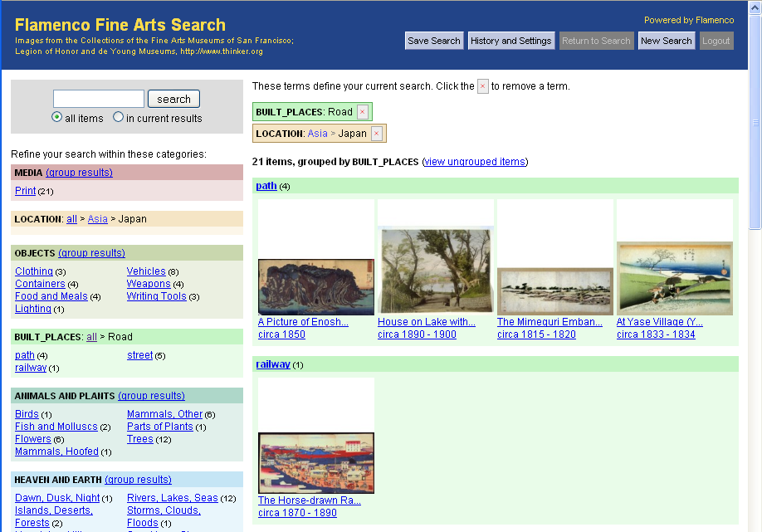Group results by ANIMALS AND PLANTS

[x=151, y=396]
